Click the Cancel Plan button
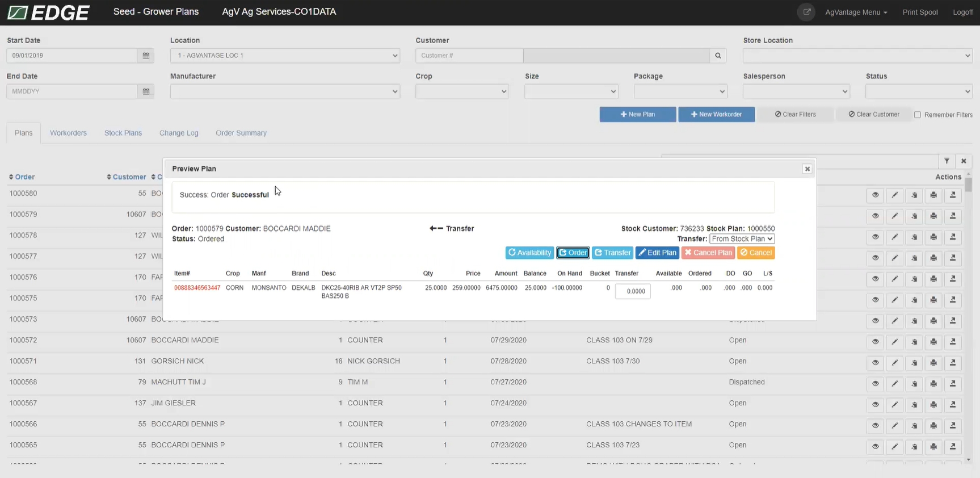This screenshot has width=980, height=478. click(x=708, y=253)
